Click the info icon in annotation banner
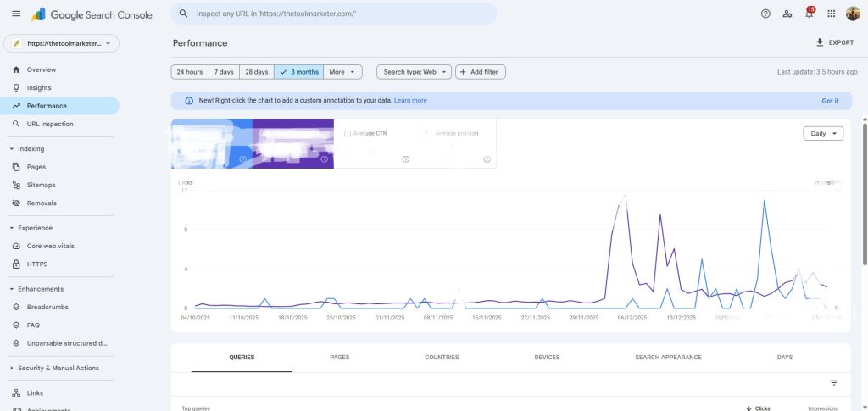The height and width of the screenshot is (411, 868). point(189,101)
